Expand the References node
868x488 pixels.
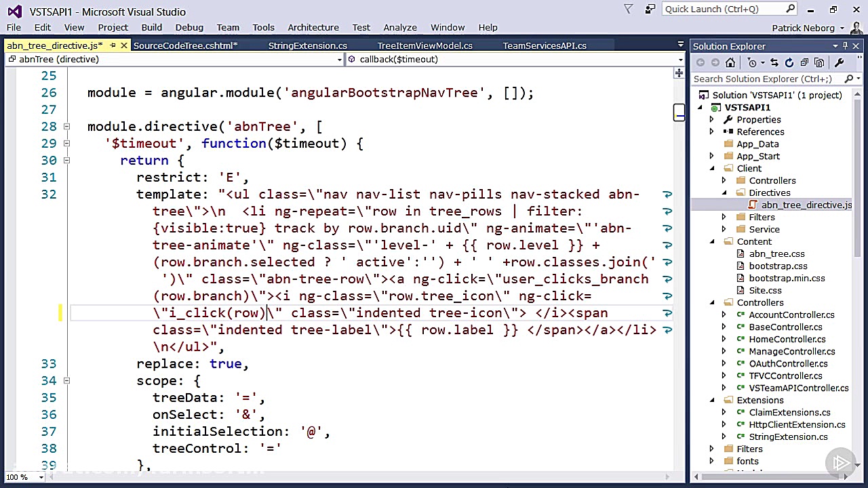[711, 131]
